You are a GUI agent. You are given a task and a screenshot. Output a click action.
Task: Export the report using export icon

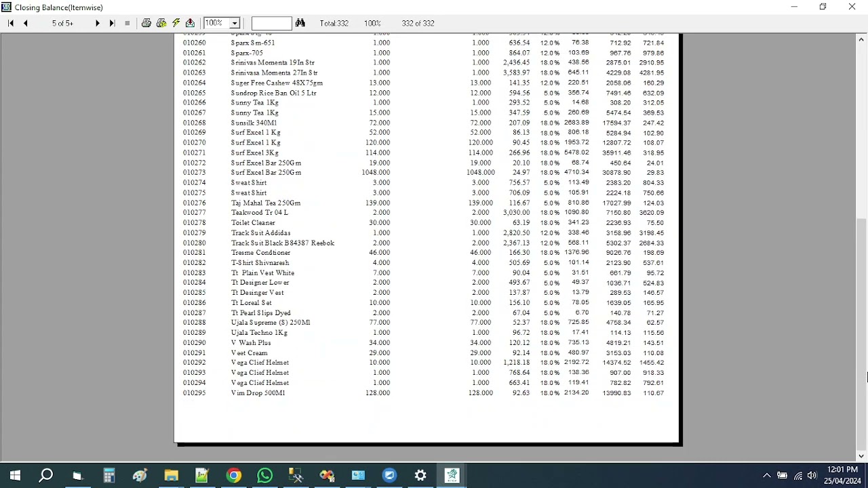191,23
